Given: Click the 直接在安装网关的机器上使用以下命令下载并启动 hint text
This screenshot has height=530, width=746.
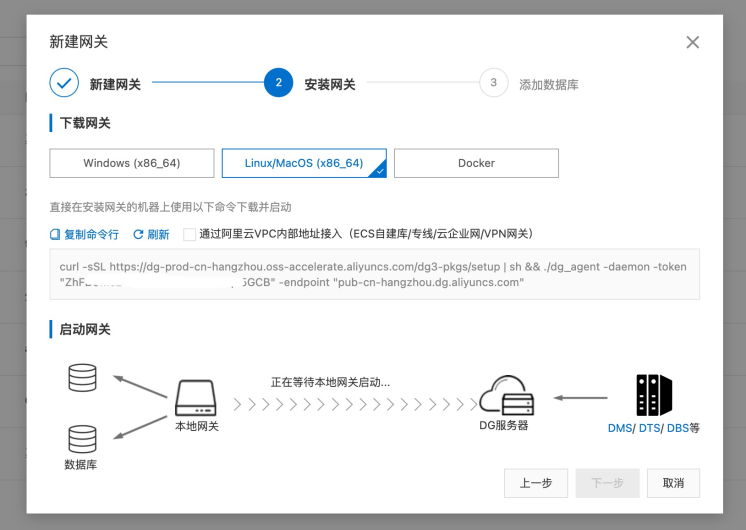Looking at the screenshot, I should (x=170, y=207).
